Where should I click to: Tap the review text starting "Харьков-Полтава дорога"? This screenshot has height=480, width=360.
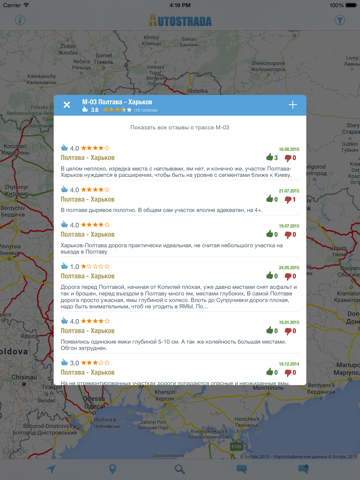click(x=172, y=248)
